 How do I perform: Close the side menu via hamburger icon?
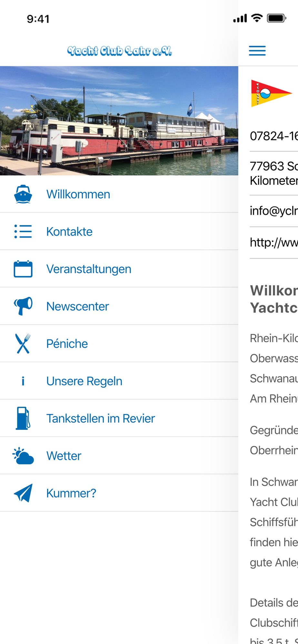tap(257, 51)
